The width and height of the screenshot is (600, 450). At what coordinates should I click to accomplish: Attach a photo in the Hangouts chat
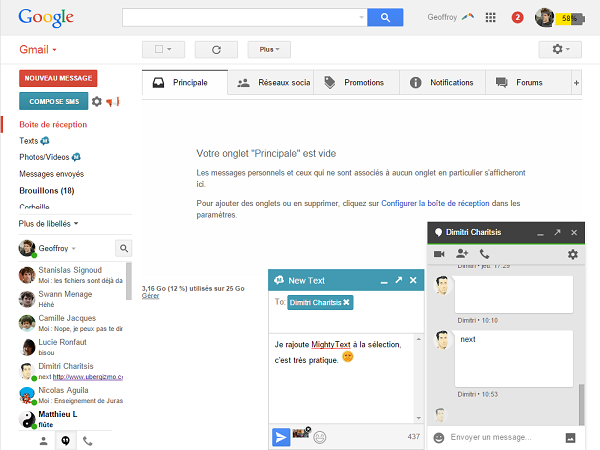570,437
